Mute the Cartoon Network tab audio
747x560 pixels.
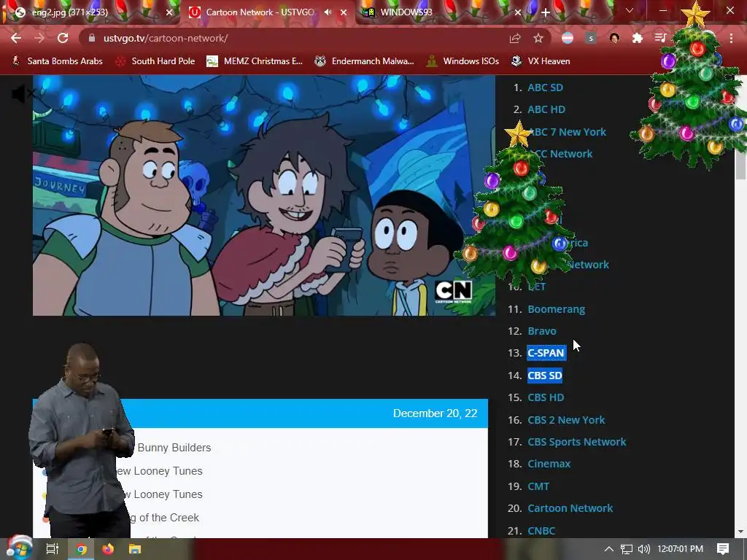328,12
